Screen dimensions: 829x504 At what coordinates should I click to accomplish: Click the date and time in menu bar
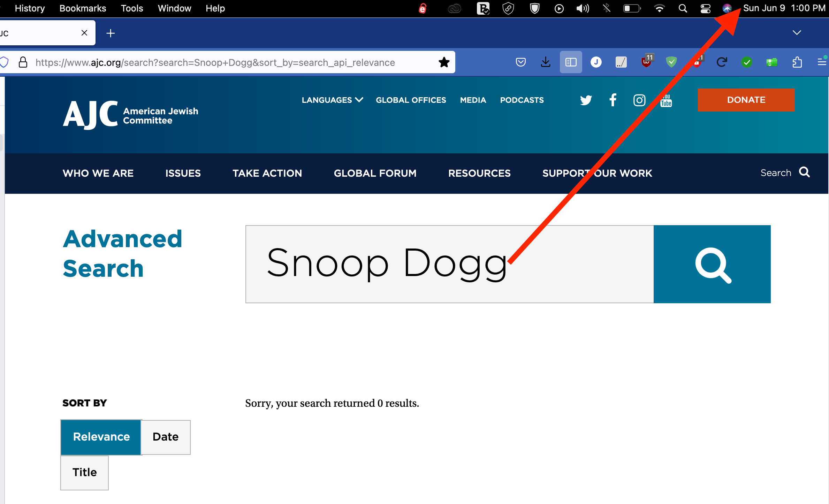coord(784,8)
